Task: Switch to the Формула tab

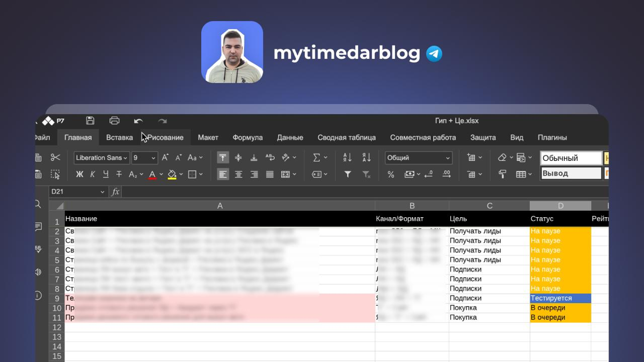Action: tap(247, 137)
